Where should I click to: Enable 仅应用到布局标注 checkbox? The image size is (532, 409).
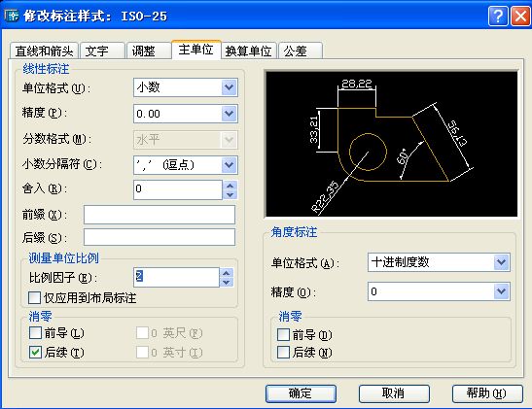[x=35, y=298]
